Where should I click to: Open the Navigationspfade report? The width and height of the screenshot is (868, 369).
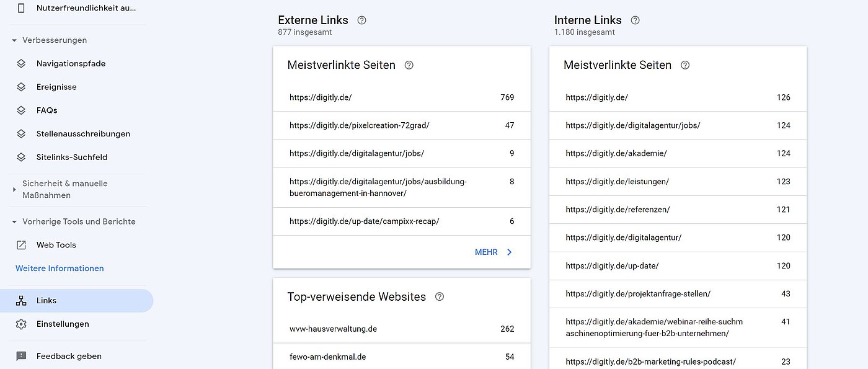click(71, 64)
